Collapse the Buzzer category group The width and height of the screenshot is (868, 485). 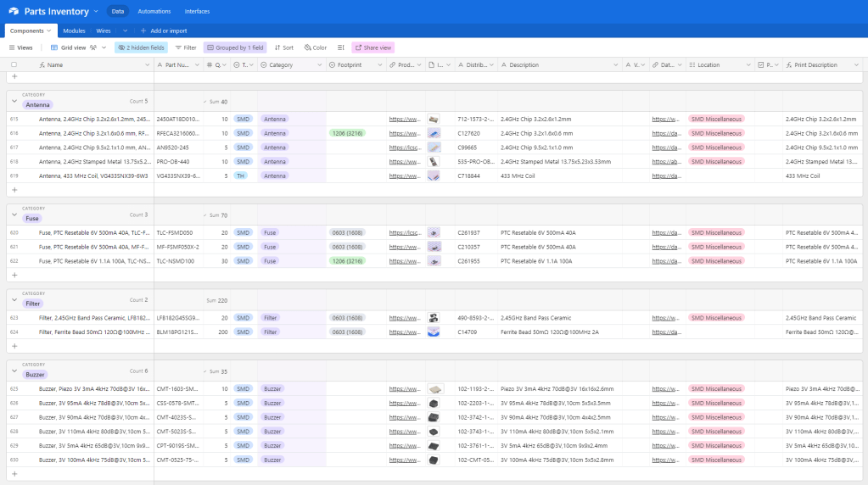click(14, 370)
